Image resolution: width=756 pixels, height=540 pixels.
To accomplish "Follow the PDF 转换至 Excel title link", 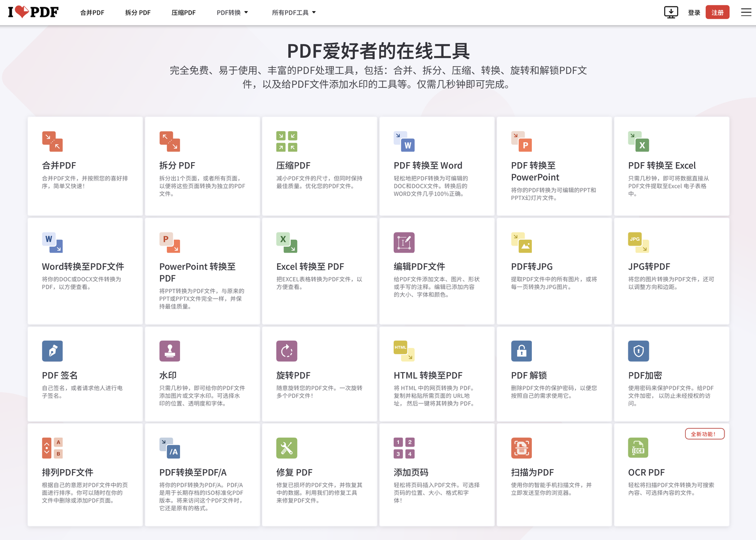I will tap(662, 165).
